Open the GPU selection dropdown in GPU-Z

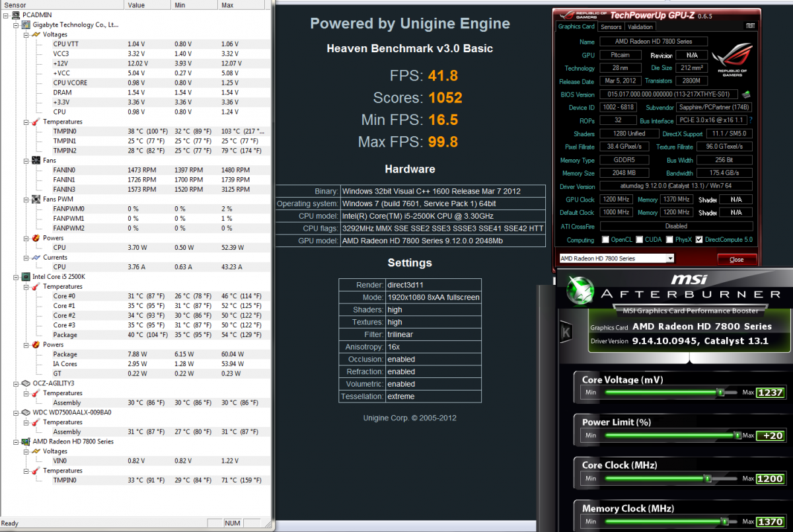pyautogui.click(x=670, y=258)
